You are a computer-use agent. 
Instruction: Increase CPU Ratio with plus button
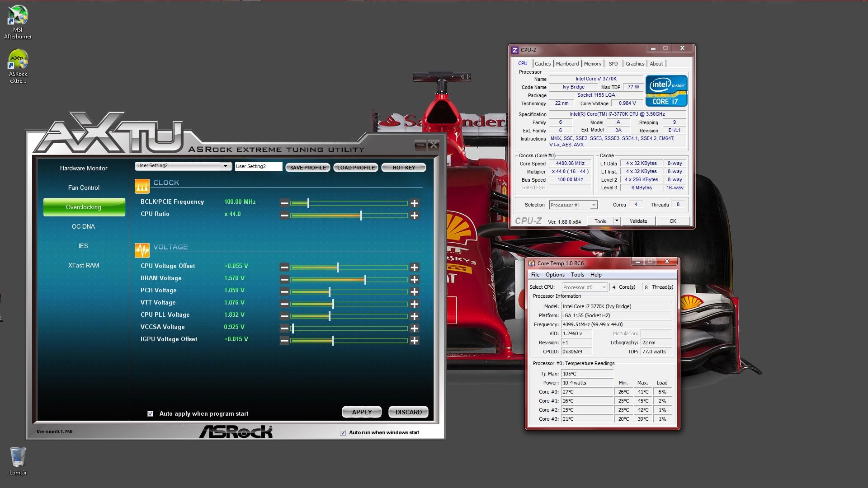click(x=414, y=216)
